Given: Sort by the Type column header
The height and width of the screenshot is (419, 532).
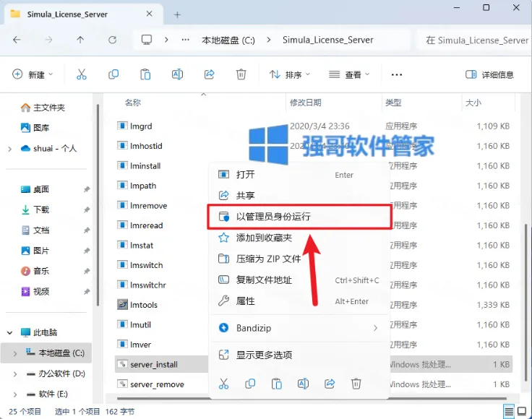Looking at the screenshot, I should pyautogui.click(x=393, y=103).
